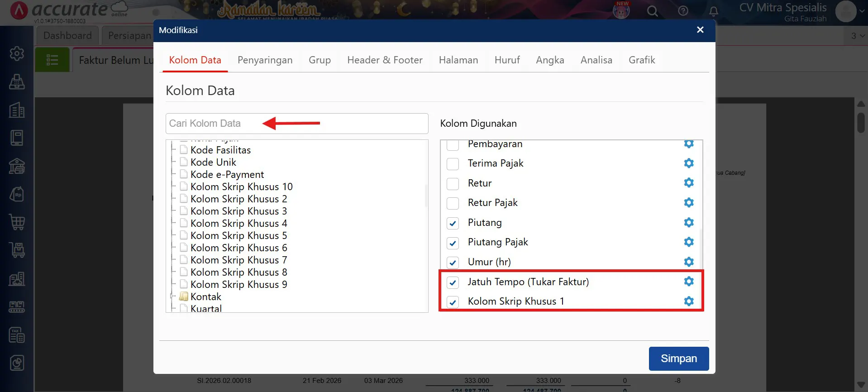Open the Header & Footer tab
This screenshot has height=392, width=868.
[x=385, y=60]
